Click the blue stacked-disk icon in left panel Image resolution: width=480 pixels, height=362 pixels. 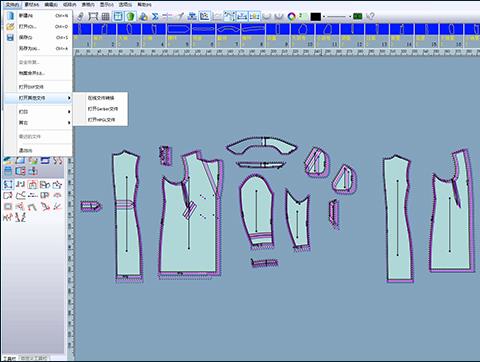[x=8, y=171]
